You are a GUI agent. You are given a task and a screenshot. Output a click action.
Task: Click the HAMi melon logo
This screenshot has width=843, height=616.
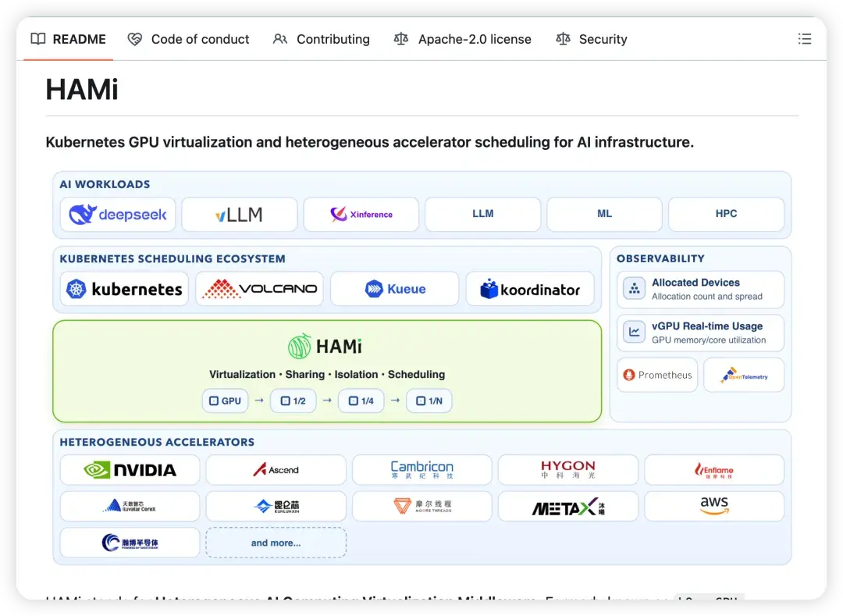(300, 346)
